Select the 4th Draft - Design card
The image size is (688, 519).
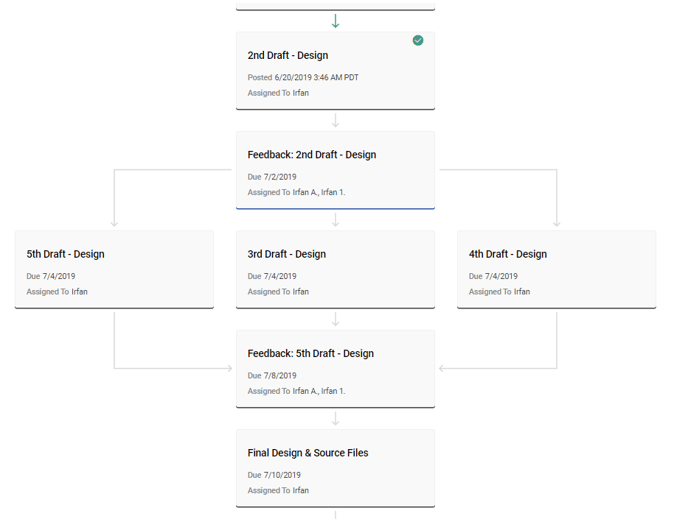pyautogui.click(x=556, y=269)
